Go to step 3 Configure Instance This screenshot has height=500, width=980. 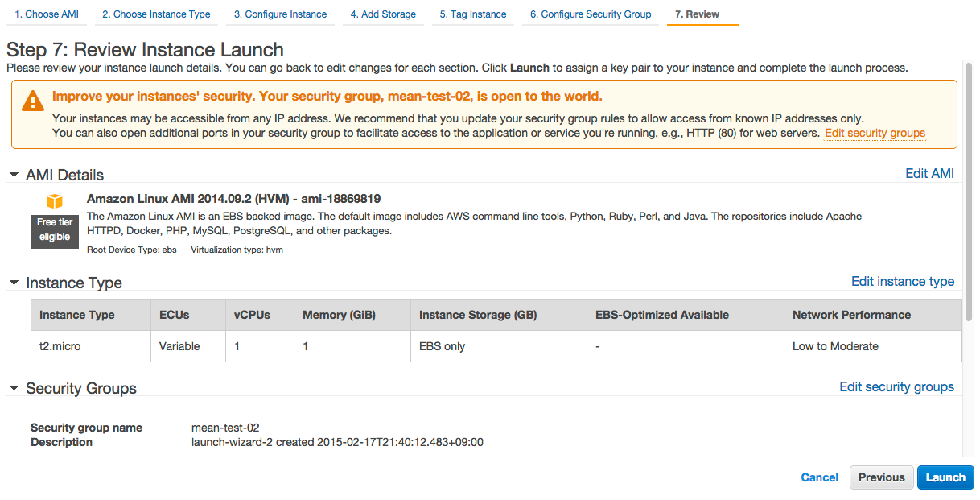pyautogui.click(x=280, y=14)
